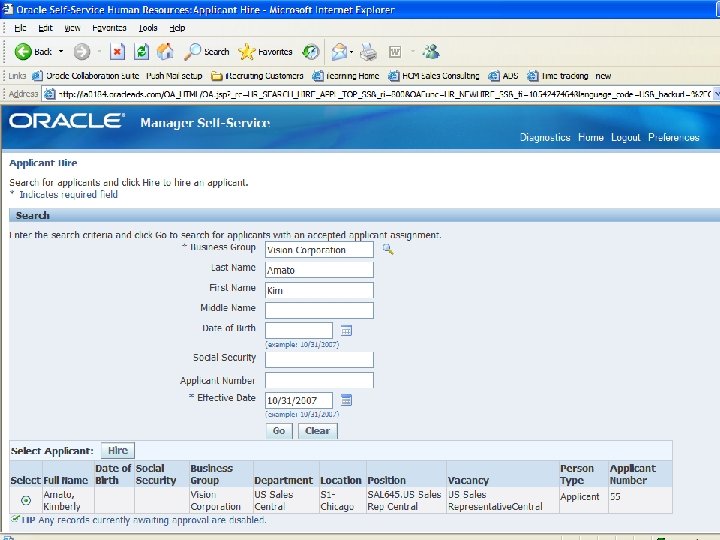Click the Middle Name field
This screenshot has height=540, width=720.
[x=319, y=310]
